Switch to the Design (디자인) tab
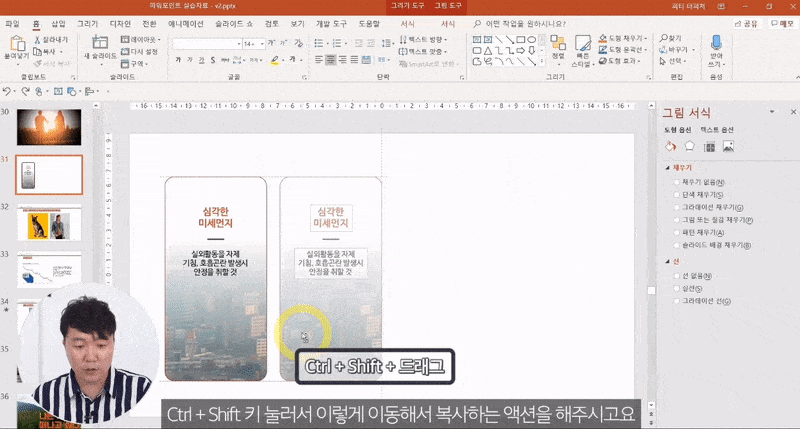Image resolution: width=800 pixels, height=429 pixels. (120, 24)
